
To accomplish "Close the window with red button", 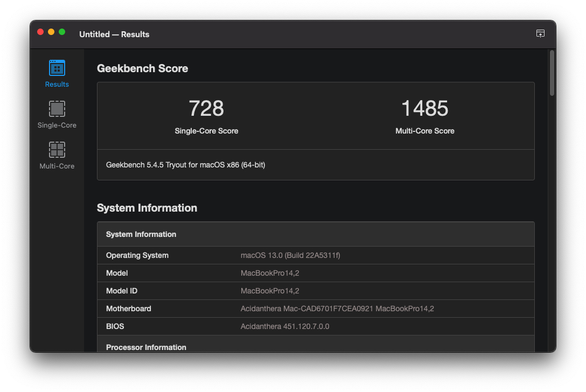I will (x=40, y=32).
